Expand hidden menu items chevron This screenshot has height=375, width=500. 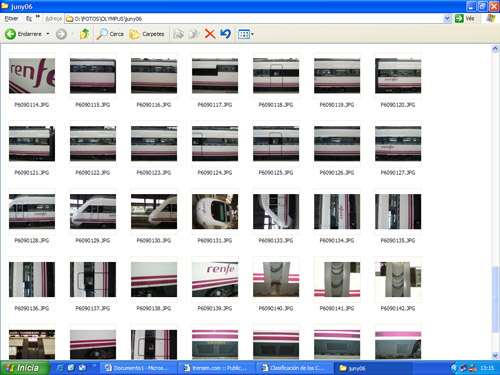tap(38, 17)
